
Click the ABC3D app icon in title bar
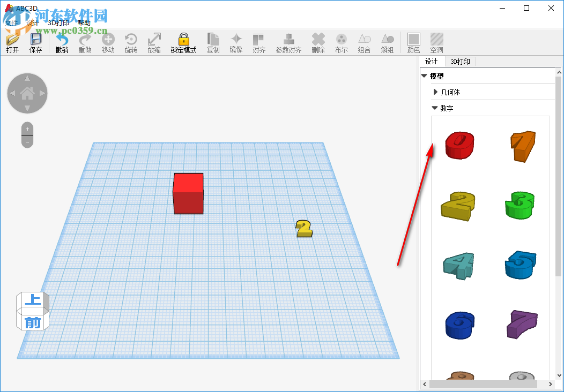pos(8,8)
